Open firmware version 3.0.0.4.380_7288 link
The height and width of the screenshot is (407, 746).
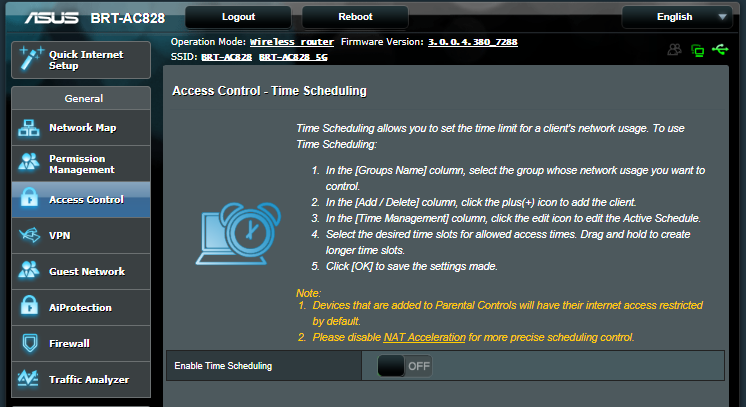click(x=473, y=43)
